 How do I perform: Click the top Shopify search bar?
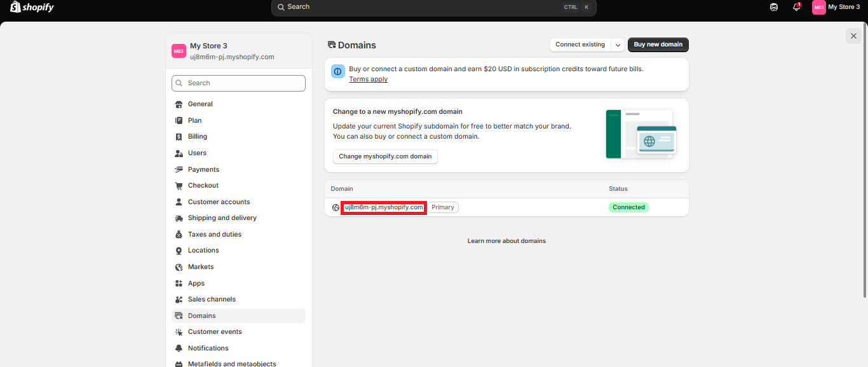[x=434, y=7]
